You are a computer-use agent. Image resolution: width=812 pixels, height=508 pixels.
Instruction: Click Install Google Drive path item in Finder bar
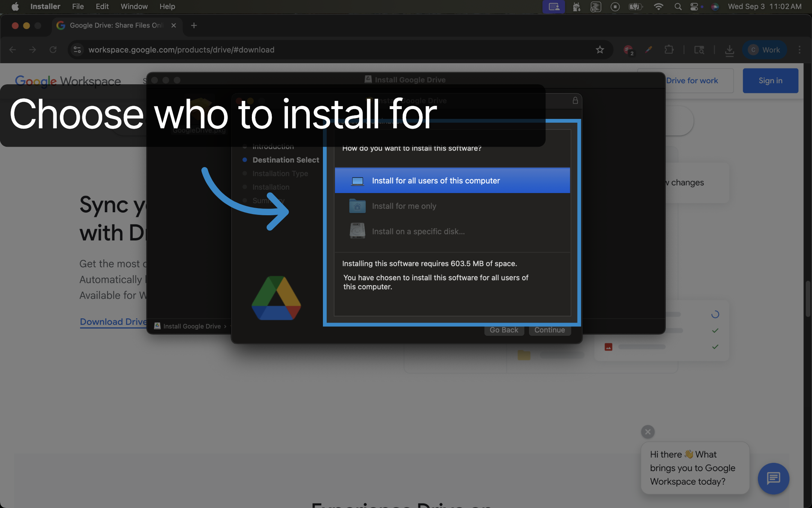[x=188, y=326]
